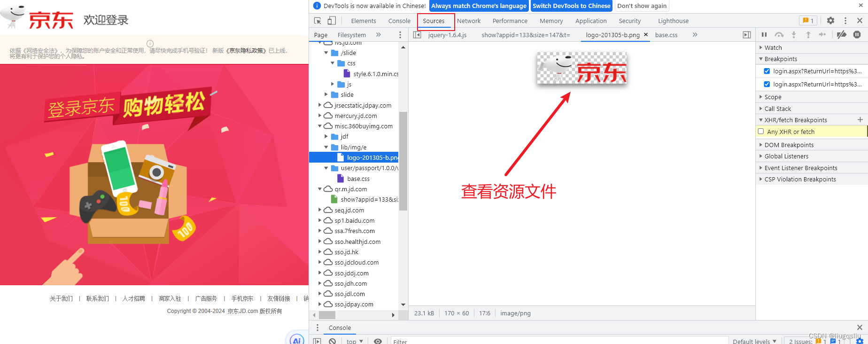Click the navigator horizontal scrollbar thumb
The image size is (868, 344).
327,315
